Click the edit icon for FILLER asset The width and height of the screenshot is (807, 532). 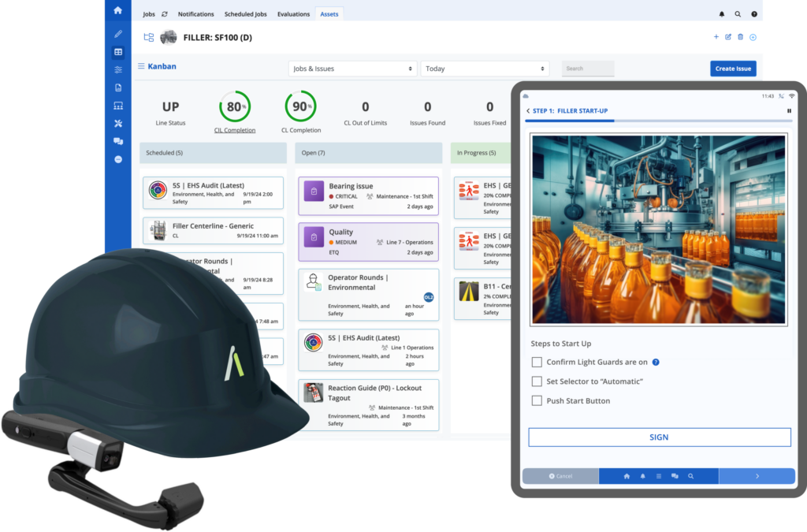(728, 37)
